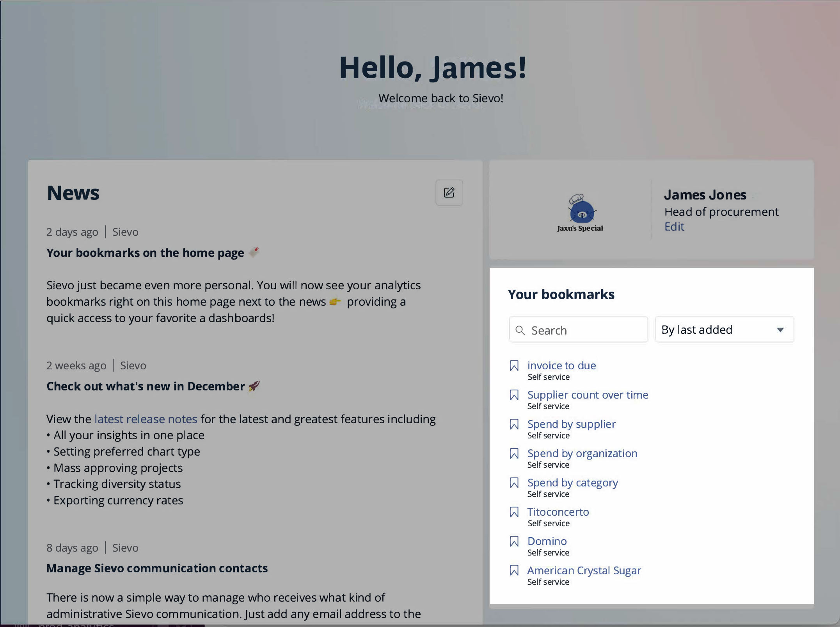Click the dropdown arrow in sort selector

(x=780, y=330)
